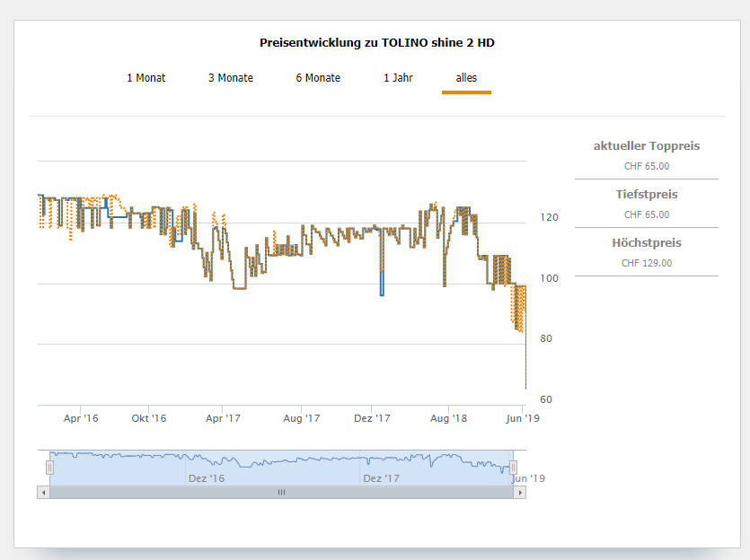Click the Aug '18 x-axis label

tap(448, 418)
